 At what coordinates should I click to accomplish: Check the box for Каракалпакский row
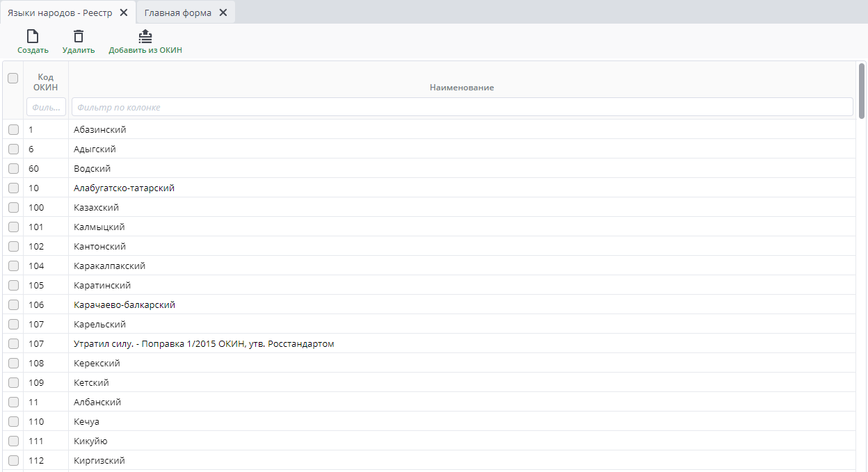[x=13, y=266]
